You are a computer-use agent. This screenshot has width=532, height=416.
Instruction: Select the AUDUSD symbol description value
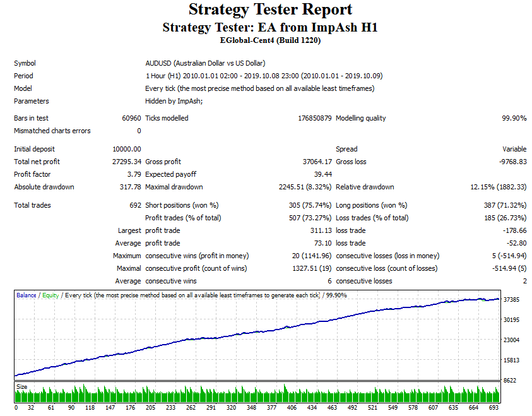(205, 63)
